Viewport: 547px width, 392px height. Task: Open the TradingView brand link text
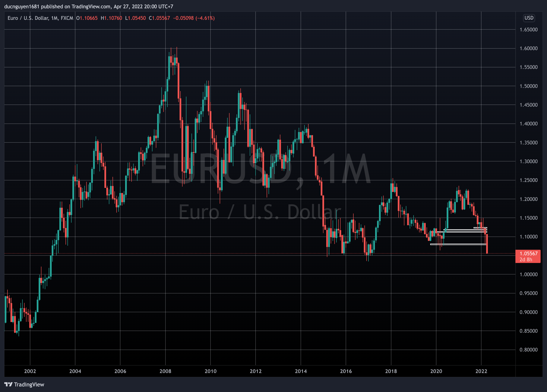pos(29,384)
